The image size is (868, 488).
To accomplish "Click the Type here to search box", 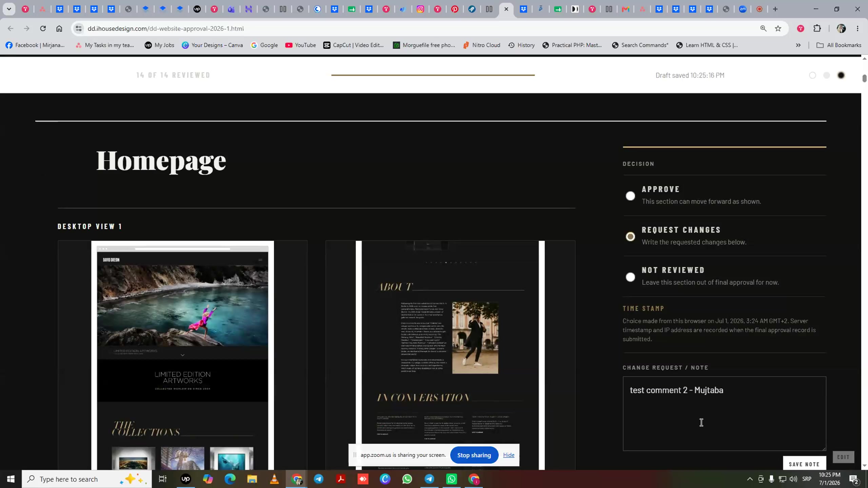I will click(87, 479).
